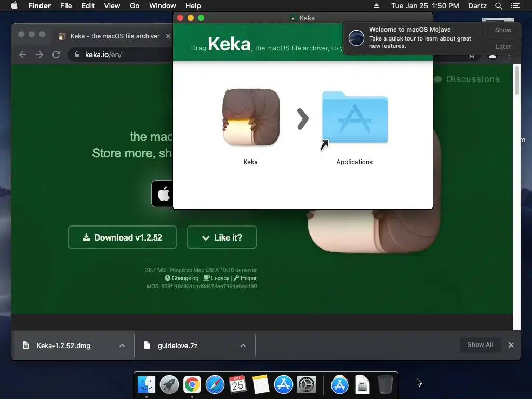Screen dimensions: 532x399
Task: Click the guidelove.7z file icon
Action: [x=147, y=345]
